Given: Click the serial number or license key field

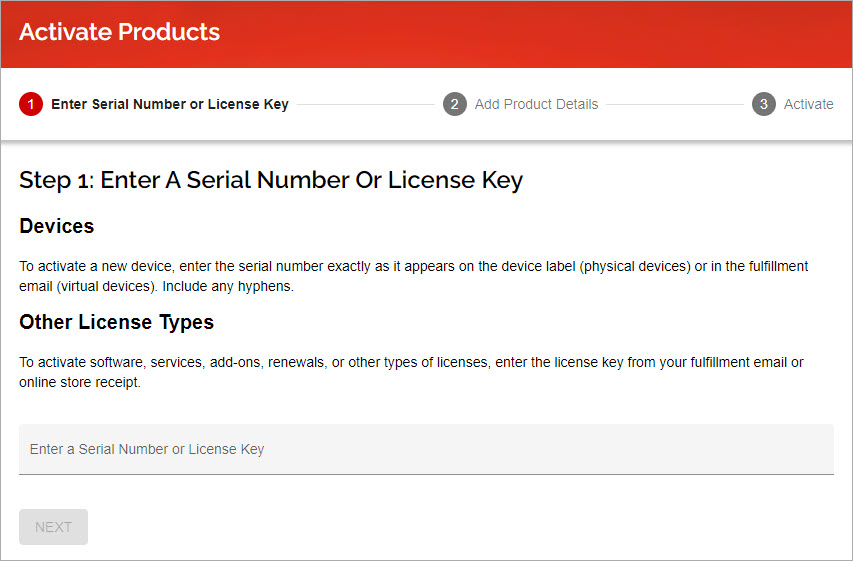Looking at the screenshot, I should tap(426, 449).
